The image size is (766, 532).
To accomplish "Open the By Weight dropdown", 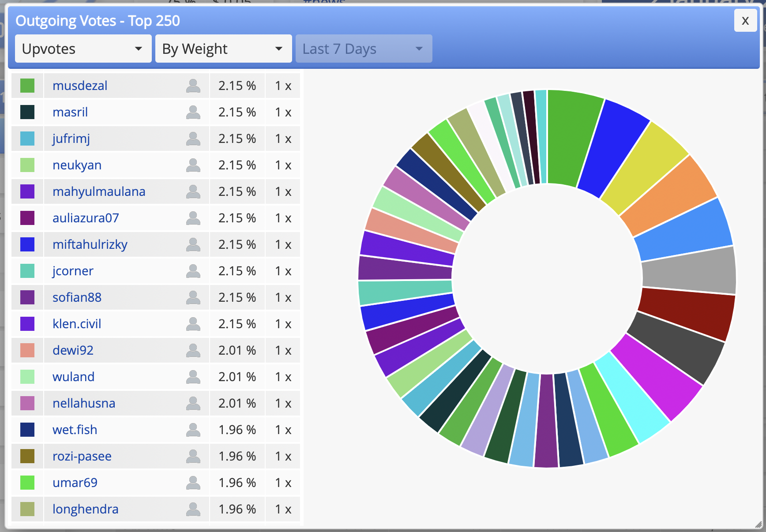I will pos(223,49).
